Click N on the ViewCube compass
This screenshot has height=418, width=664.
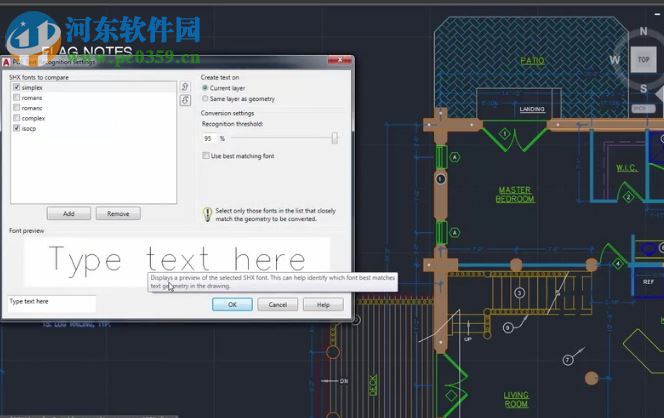click(x=643, y=31)
